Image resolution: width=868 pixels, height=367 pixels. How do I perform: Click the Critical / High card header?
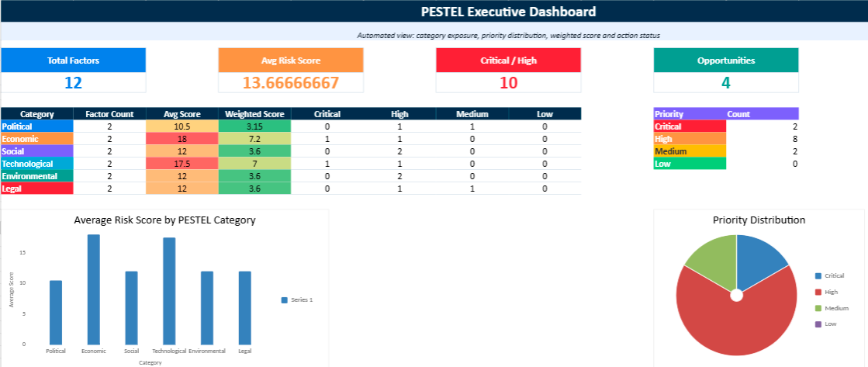[508, 61]
